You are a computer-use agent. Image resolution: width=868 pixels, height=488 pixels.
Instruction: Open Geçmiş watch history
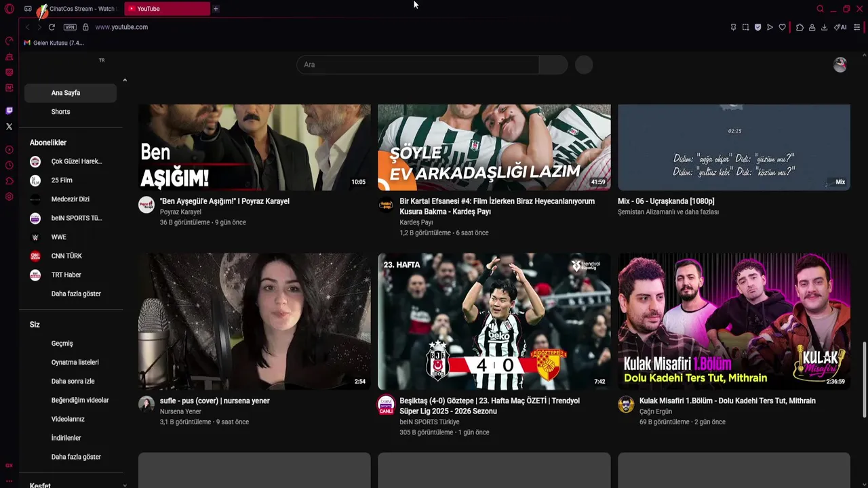coord(71,344)
